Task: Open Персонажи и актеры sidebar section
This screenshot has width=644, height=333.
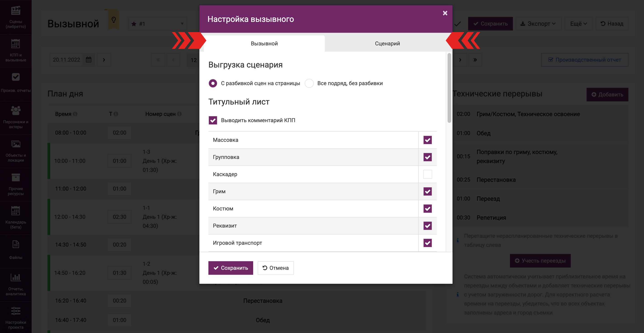Action: point(16,117)
